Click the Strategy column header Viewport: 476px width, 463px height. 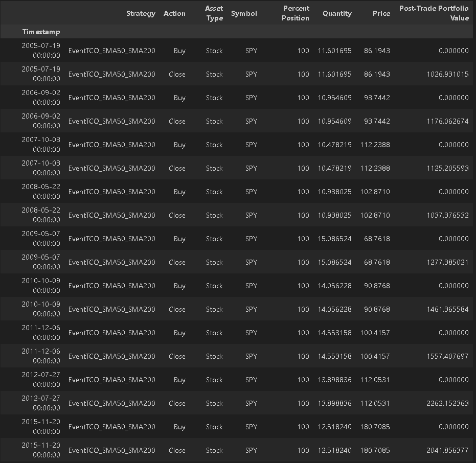click(141, 13)
